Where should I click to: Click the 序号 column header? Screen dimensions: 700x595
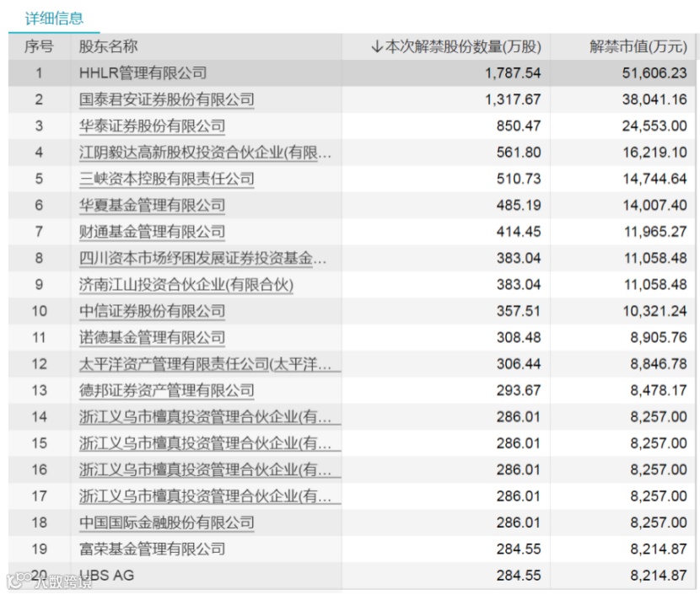click(x=39, y=46)
